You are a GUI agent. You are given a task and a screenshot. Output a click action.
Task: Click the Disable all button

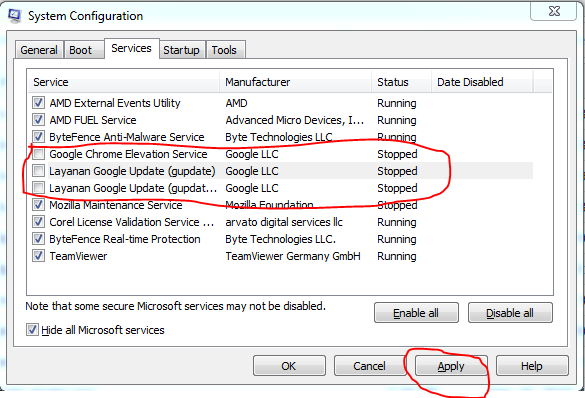pos(510,313)
